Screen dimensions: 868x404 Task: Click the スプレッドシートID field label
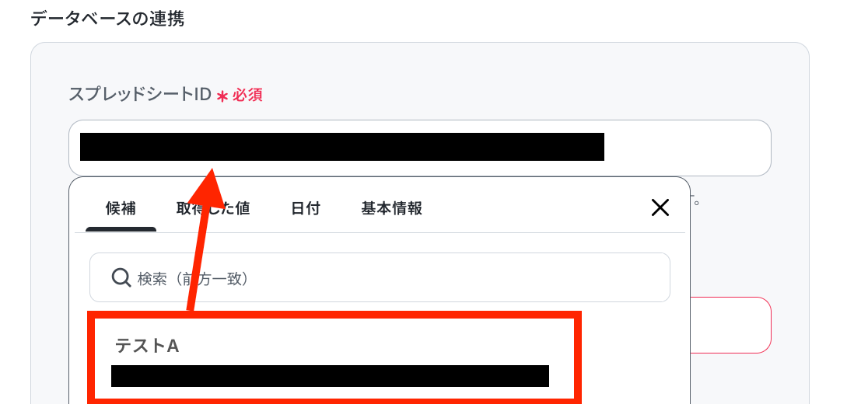pos(140,95)
